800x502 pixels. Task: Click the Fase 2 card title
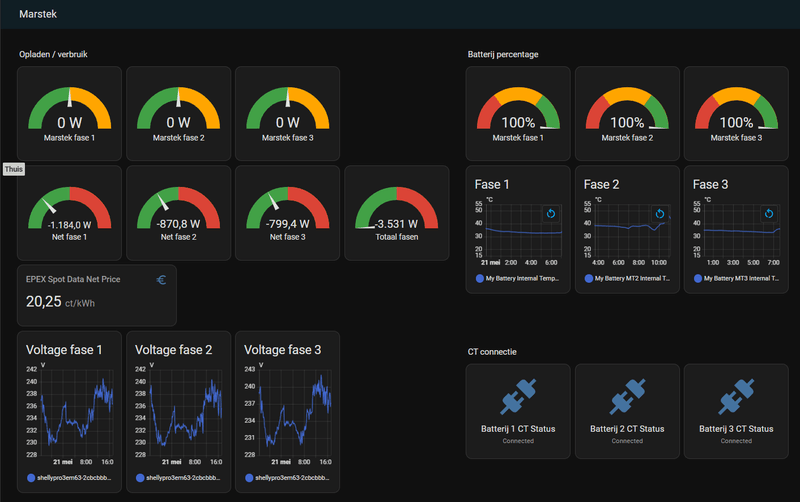coord(601,184)
